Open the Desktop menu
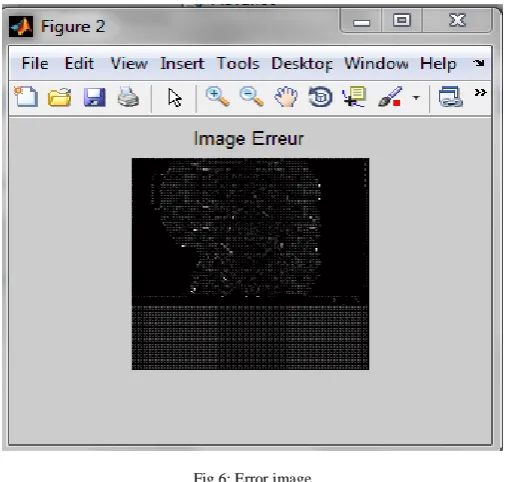This screenshot has height=482, width=505. click(x=302, y=64)
